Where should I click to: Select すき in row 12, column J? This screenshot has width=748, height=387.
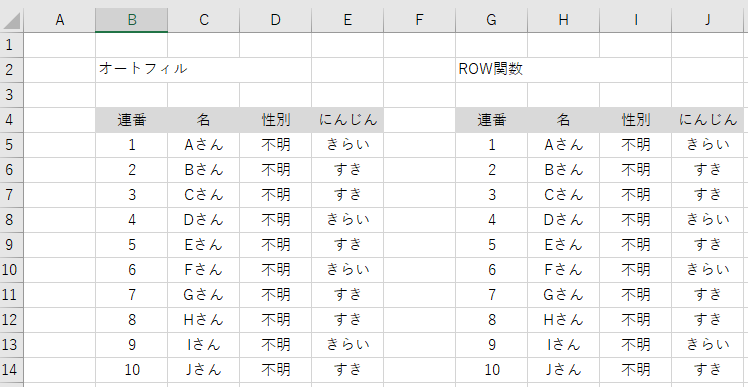coord(708,320)
